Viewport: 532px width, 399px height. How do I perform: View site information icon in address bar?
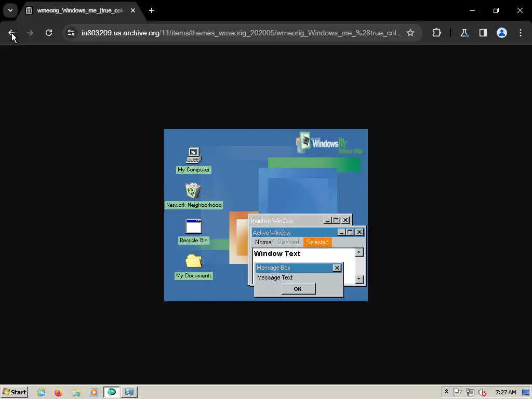point(71,33)
